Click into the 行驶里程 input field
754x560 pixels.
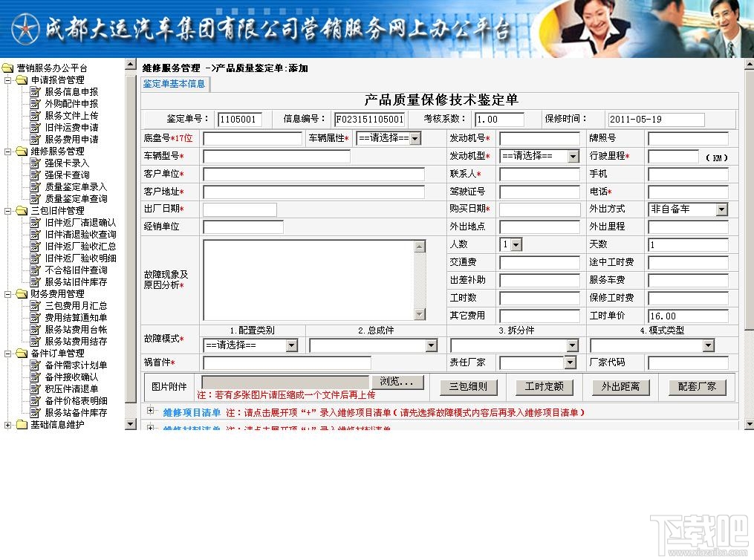tap(673, 157)
